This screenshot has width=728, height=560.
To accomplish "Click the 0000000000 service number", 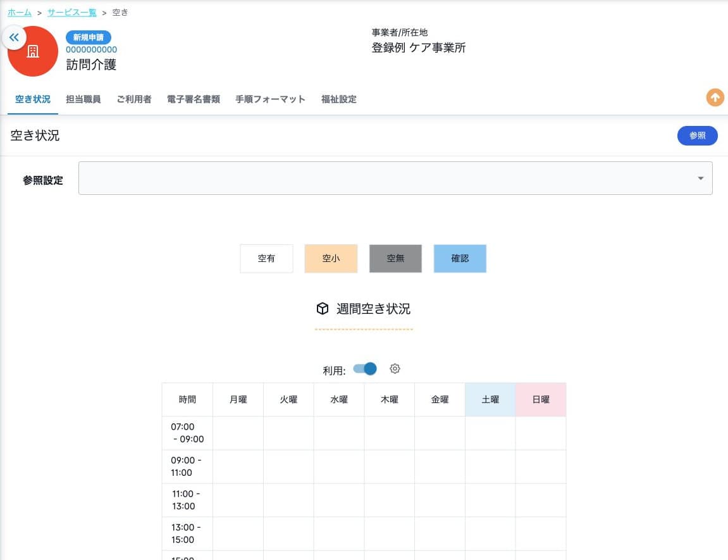I will [x=92, y=50].
